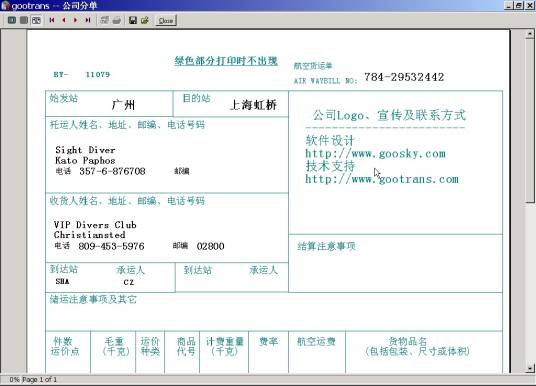Click shipper phone 357-6-876708
536x386 pixels.
(112, 171)
